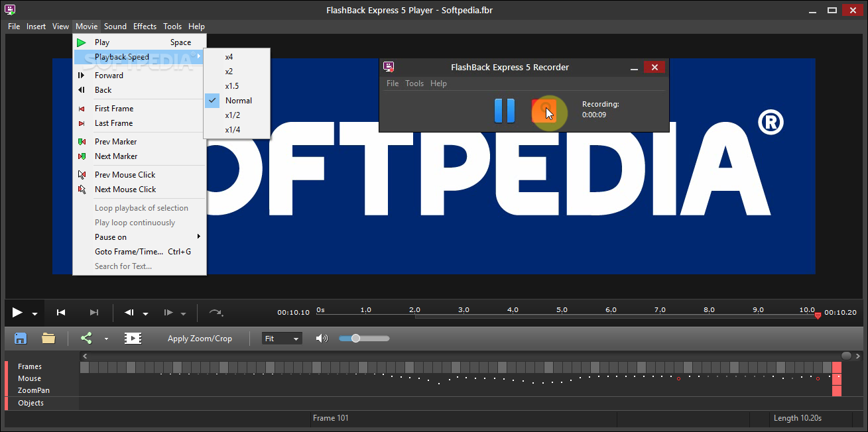868x432 pixels.
Task: Choose Goto Frame/Time menu entry
Action: click(x=139, y=252)
